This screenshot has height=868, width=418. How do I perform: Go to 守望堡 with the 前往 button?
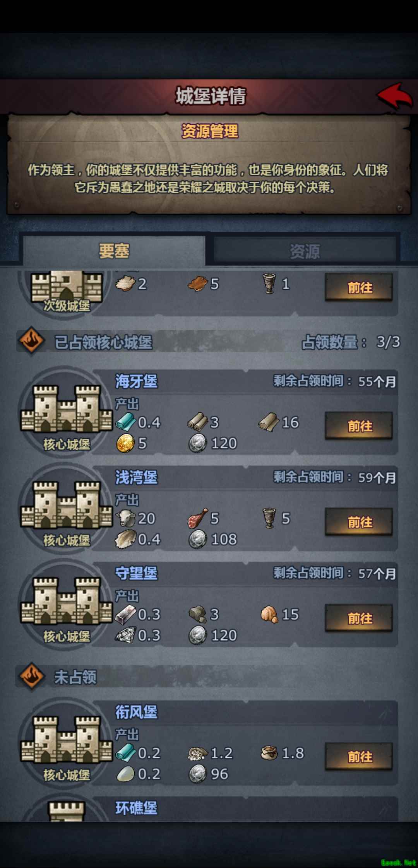(359, 618)
